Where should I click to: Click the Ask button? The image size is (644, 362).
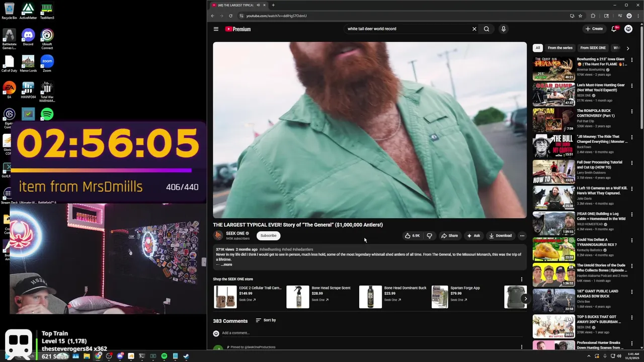[x=473, y=235]
